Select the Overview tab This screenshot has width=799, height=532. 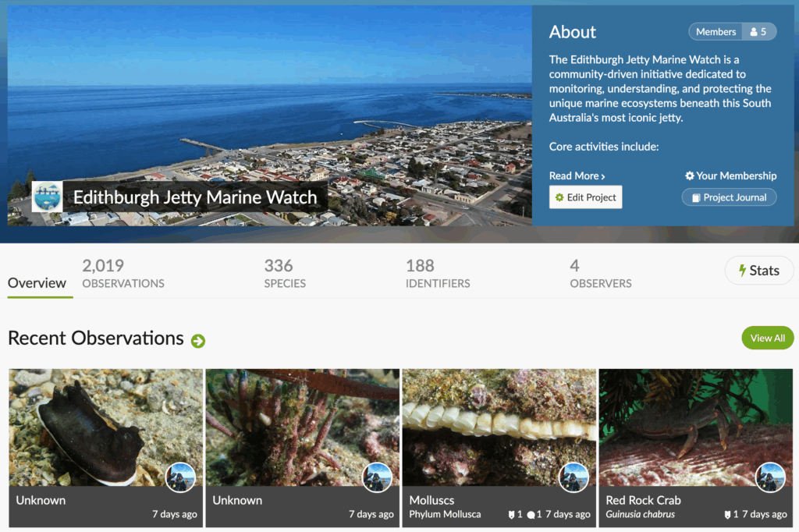pos(37,283)
